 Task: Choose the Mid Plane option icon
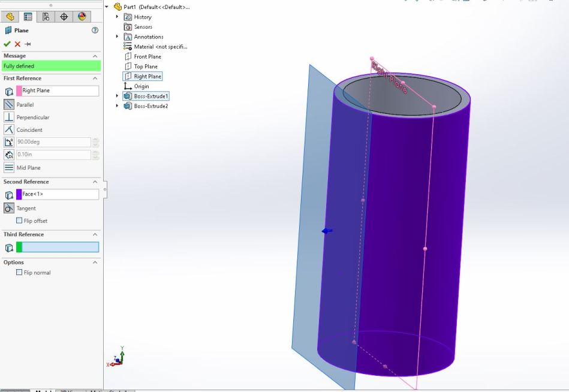[x=9, y=168]
